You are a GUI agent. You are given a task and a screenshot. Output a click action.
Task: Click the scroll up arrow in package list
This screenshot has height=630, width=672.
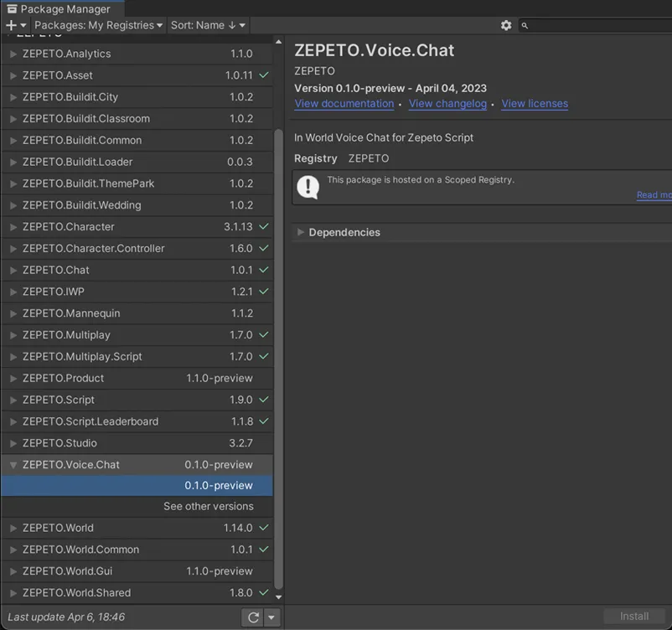(x=278, y=42)
